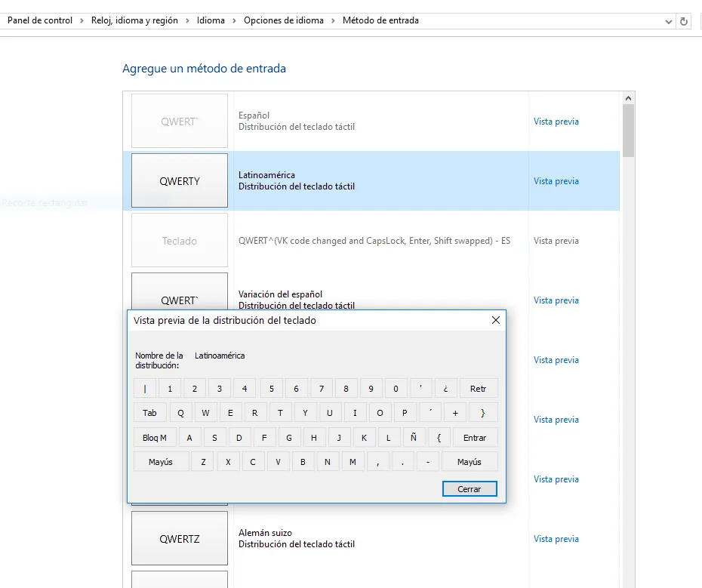Image resolution: width=702 pixels, height=588 pixels.
Task: Click the G key in preview
Action: tap(289, 438)
